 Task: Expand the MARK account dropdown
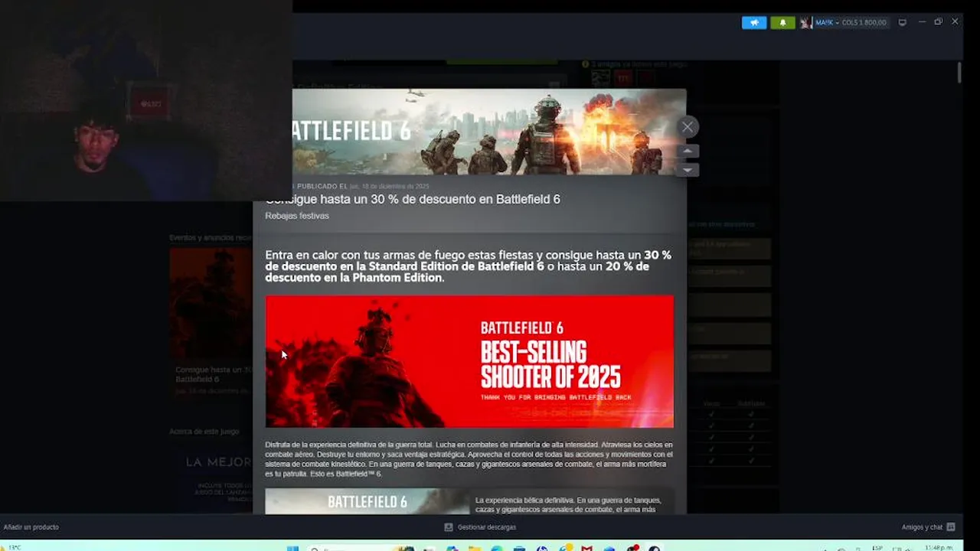pyautogui.click(x=827, y=22)
